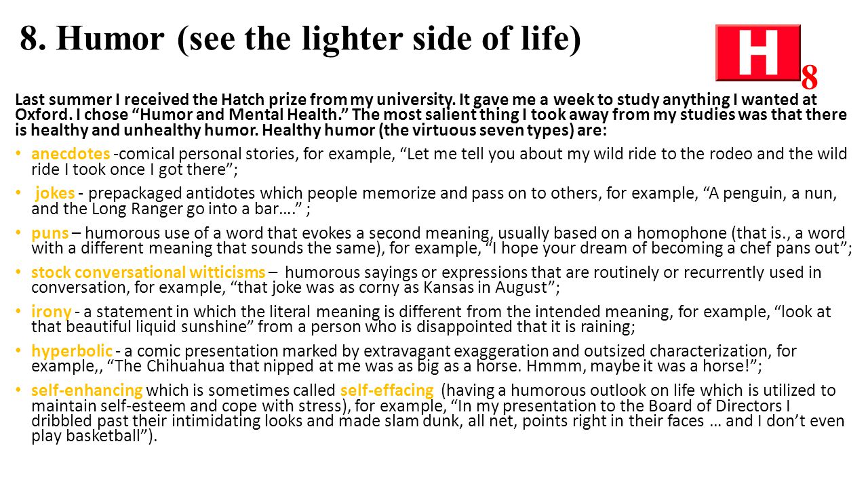Click the orange word 'anecdotes'

(71, 155)
